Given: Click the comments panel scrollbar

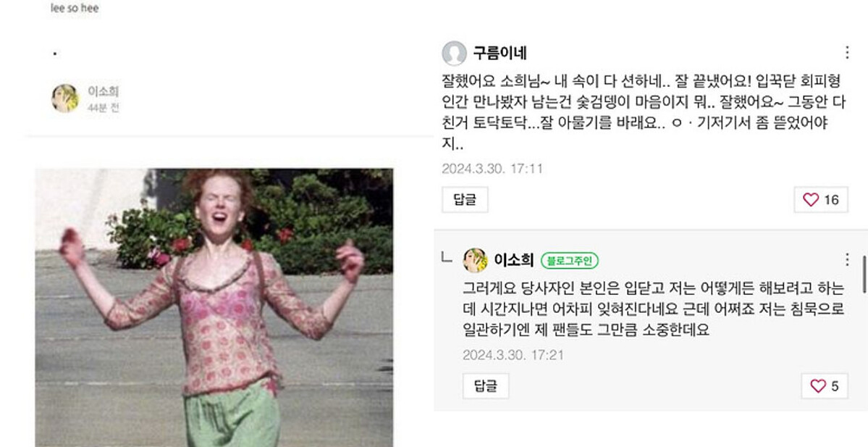Looking at the screenshot, I should coord(864,274).
